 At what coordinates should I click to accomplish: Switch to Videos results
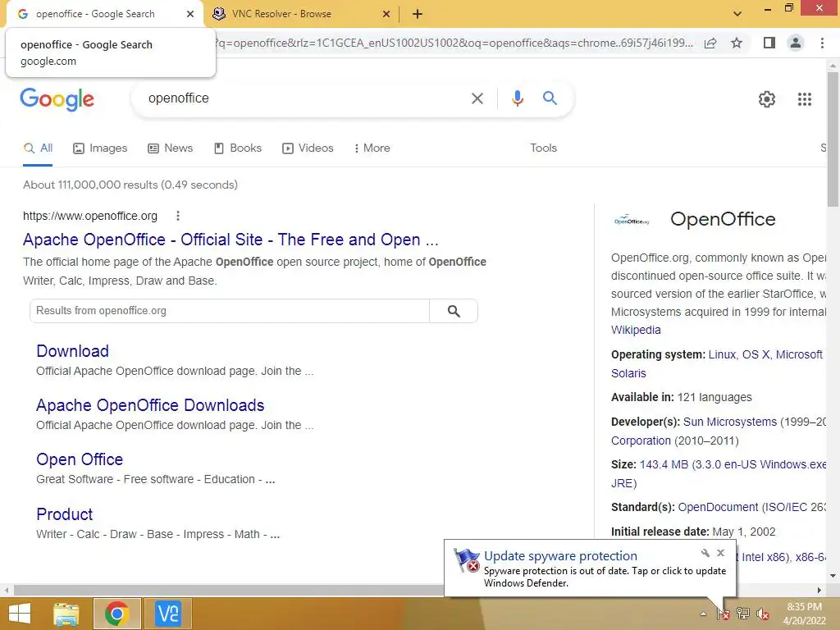[308, 148]
